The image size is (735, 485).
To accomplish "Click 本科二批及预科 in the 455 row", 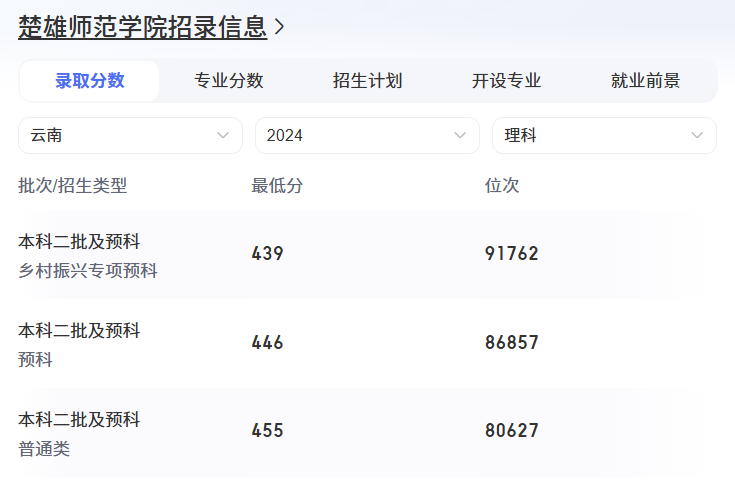I will coord(79,420).
